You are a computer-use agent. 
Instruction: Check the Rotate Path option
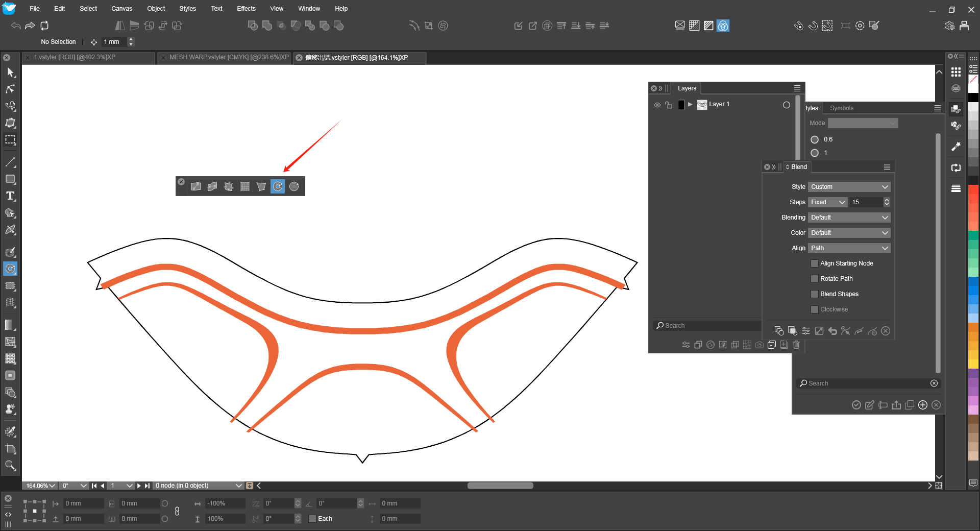(815, 279)
